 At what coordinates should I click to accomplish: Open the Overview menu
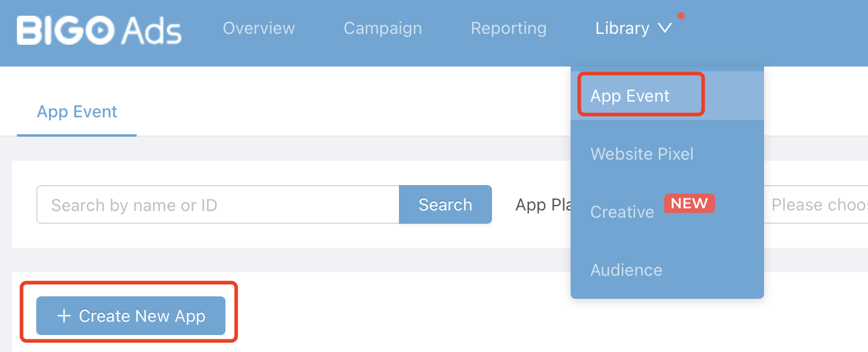click(259, 28)
